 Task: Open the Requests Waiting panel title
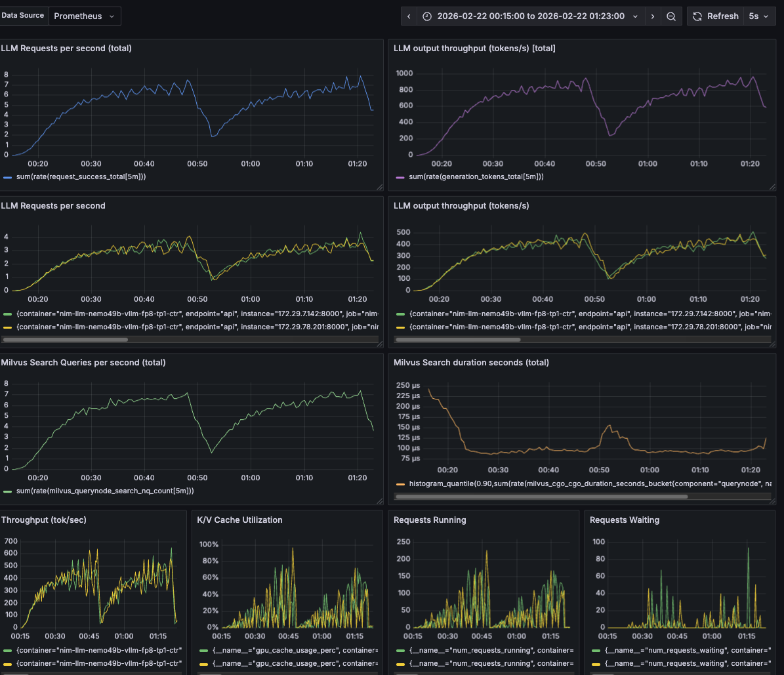[x=625, y=520]
